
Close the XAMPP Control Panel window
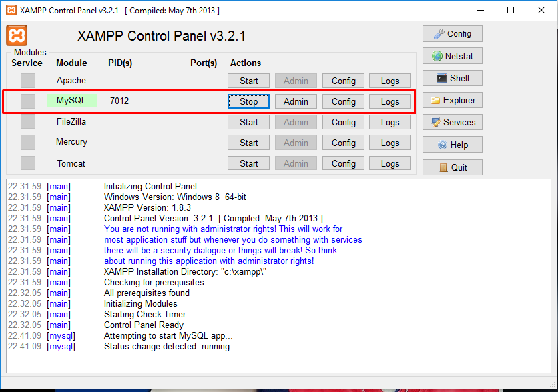(x=541, y=10)
